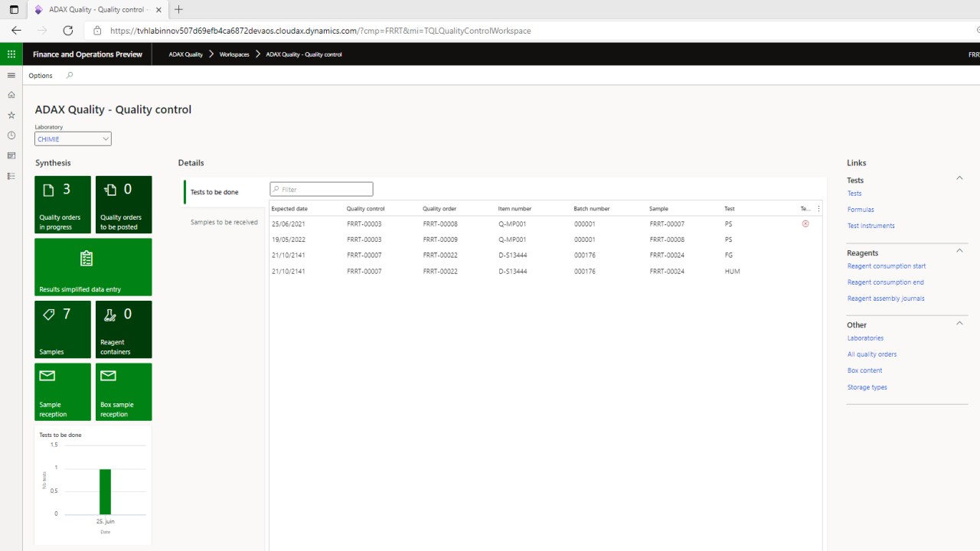Open the Test instruments link
This screenshot has width=980, height=551.
coord(871,226)
